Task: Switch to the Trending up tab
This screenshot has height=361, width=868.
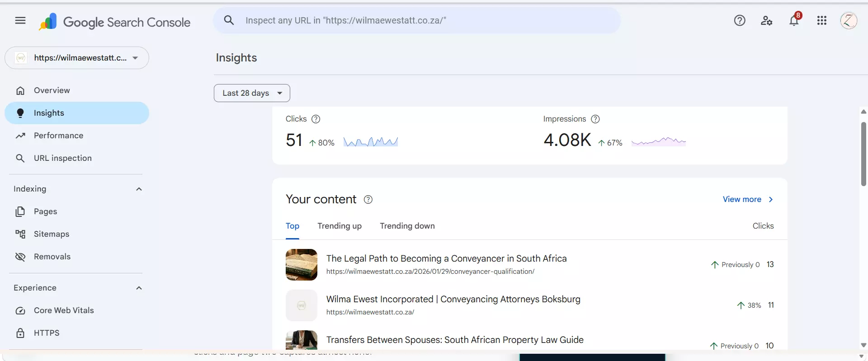Action: click(x=340, y=226)
